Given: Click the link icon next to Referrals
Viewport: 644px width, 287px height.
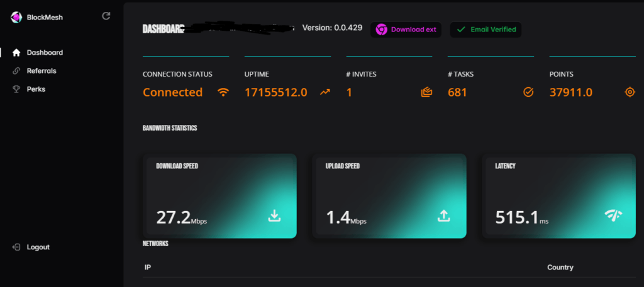Looking at the screenshot, I should pyautogui.click(x=16, y=71).
